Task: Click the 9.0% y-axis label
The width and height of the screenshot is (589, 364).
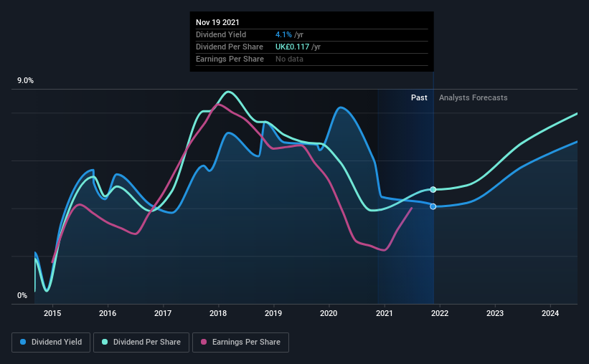Action: [25, 81]
